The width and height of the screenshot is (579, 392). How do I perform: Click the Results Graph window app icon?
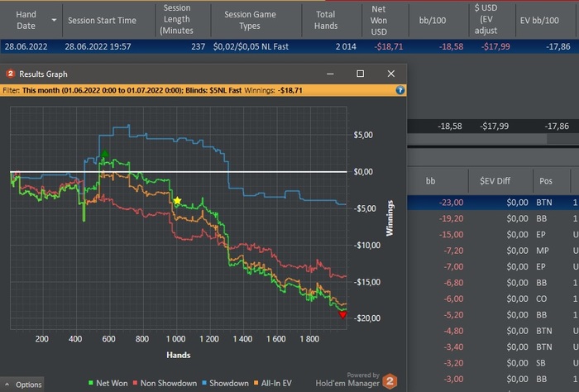click(10, 74)
